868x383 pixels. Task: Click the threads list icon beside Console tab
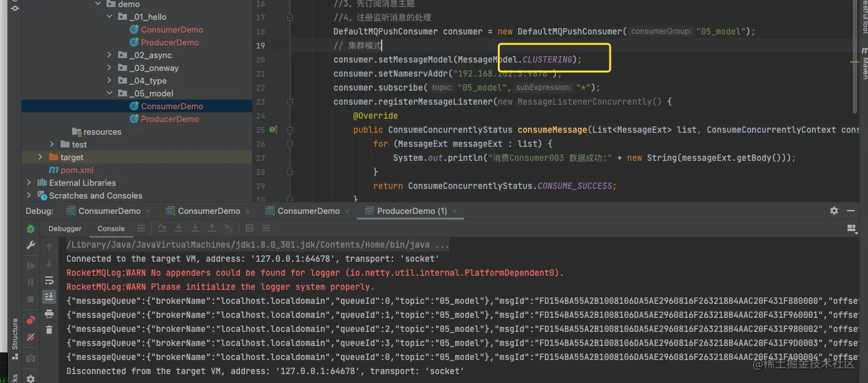click(x=141, y=229)
